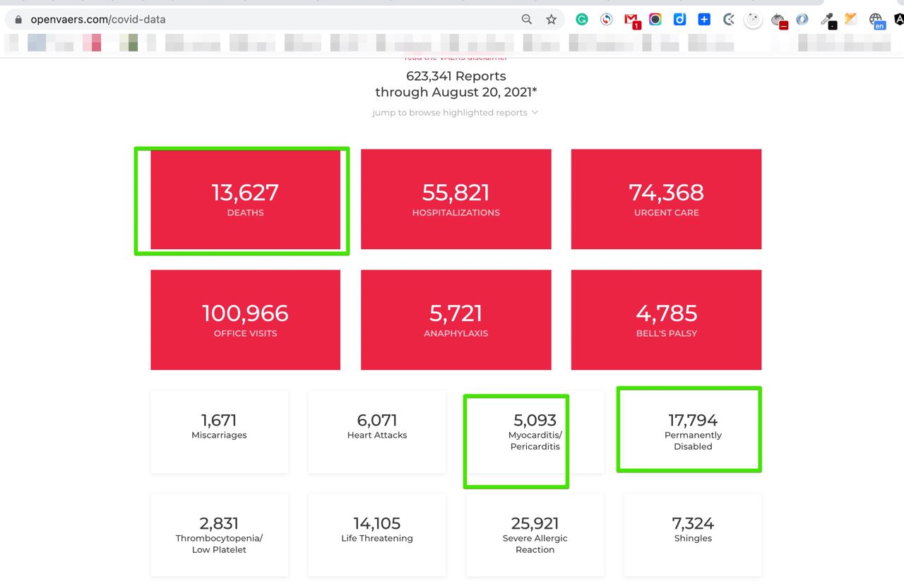Open the 5,721 Anaphylaxis tile
This screenshot has height=588, width=904.
coord(456,320)
